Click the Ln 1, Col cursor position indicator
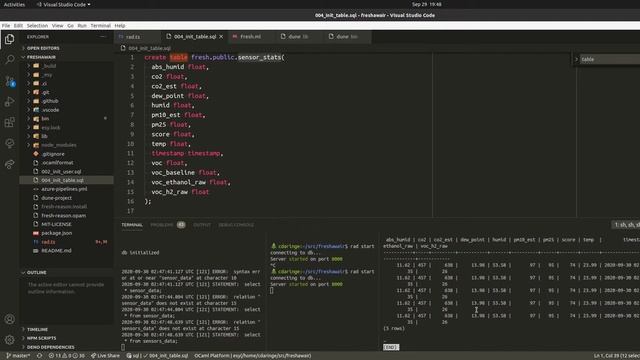Screen dimensions: 640x360 pos(616,356)
